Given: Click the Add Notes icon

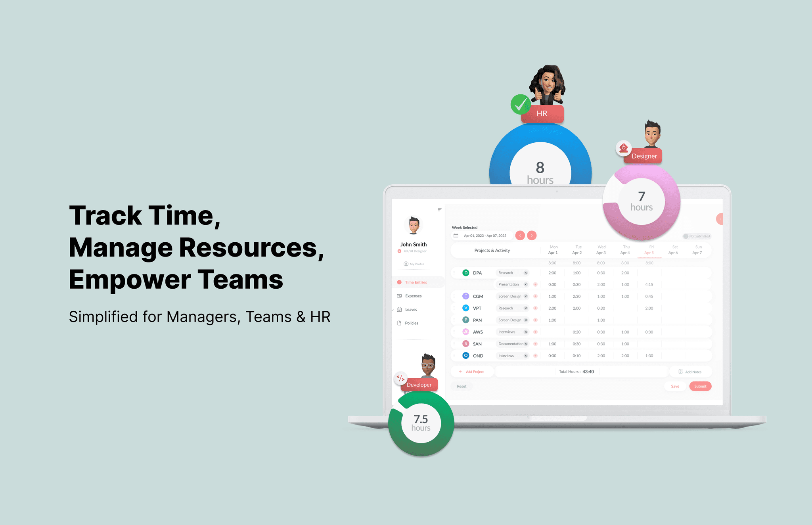Looking at the screenshot, I should (680, 371).
